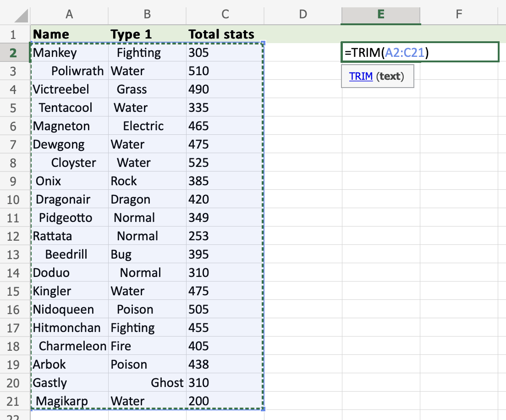
Task: Select column D header
Action: click(x=302, y=15)
